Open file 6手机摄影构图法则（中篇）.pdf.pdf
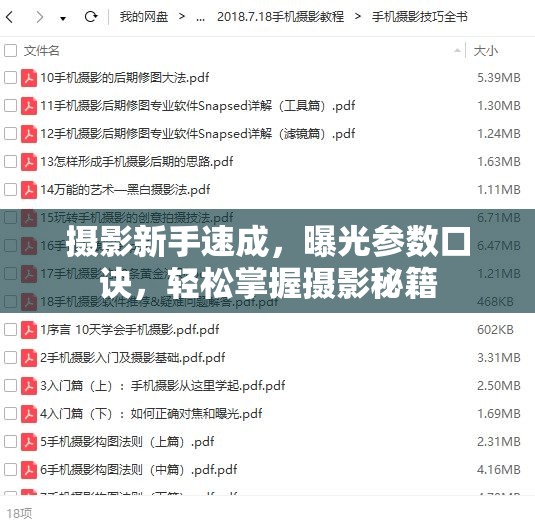The width and height of the screenshot is (535, 523). tap(139, 470)
